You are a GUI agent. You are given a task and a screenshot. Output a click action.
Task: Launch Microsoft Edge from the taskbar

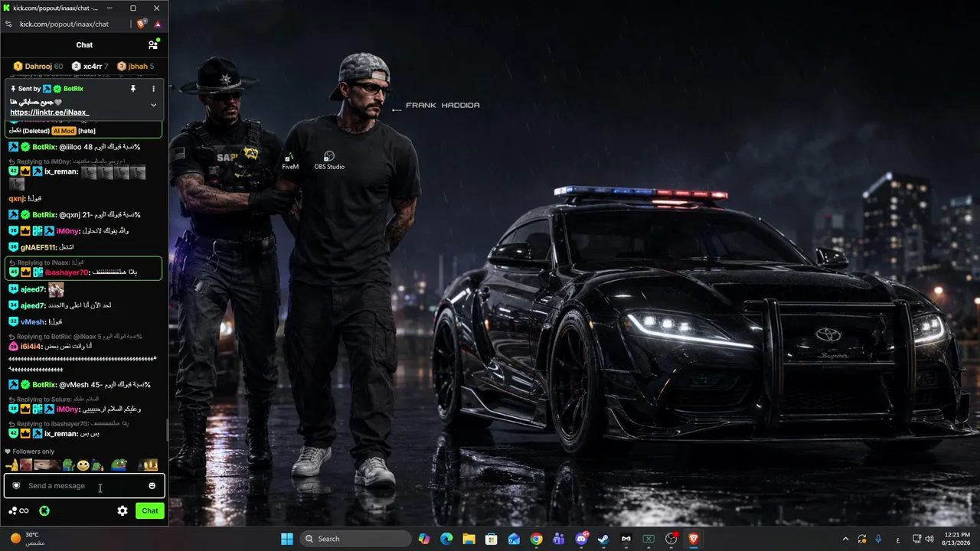point(446,539)
